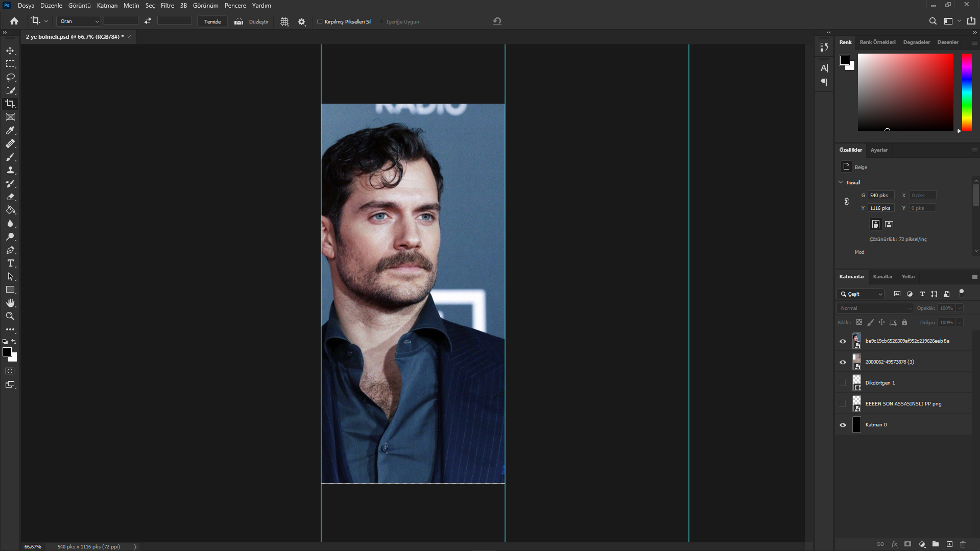
Task: Switch to the Kanallar tab
Action: pyautogui.click(x=882, y=277)
